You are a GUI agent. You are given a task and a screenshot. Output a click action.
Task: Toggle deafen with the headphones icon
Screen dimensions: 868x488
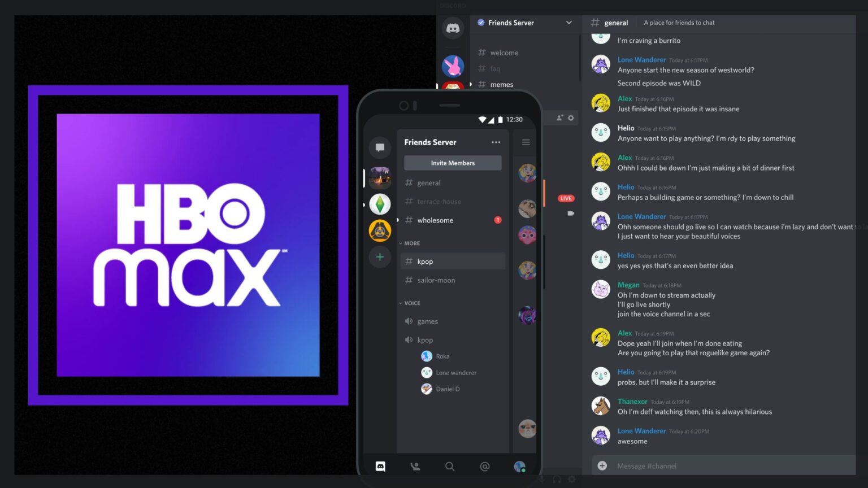(x=557, y=478)
